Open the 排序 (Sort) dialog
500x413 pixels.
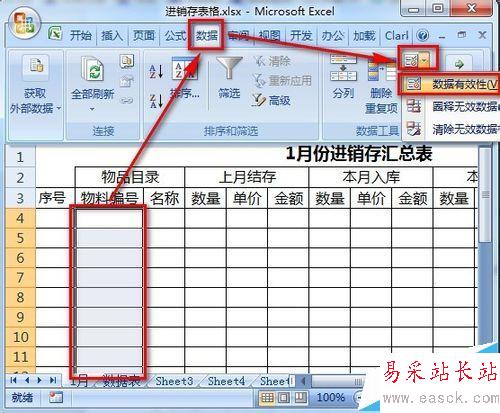click(x=184, y=78)
